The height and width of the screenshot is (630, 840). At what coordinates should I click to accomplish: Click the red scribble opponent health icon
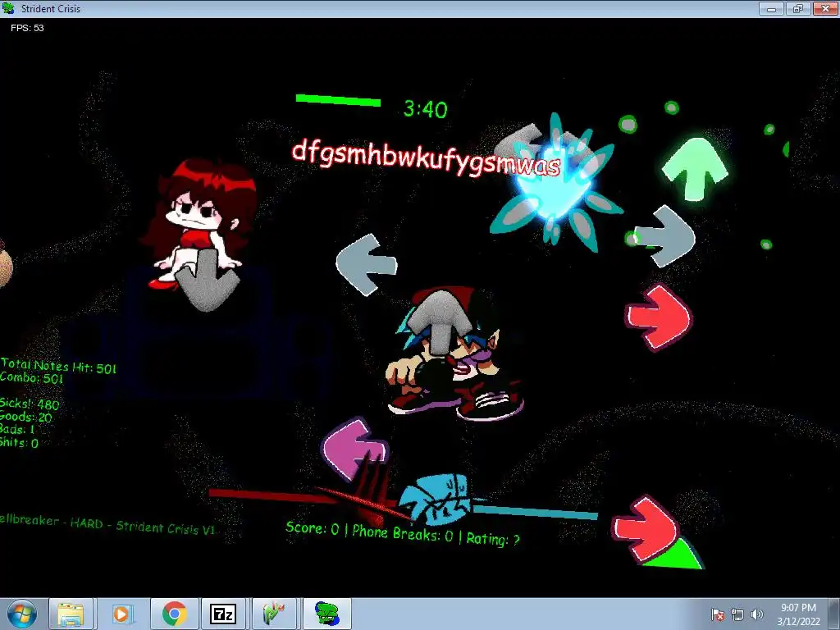370,493
